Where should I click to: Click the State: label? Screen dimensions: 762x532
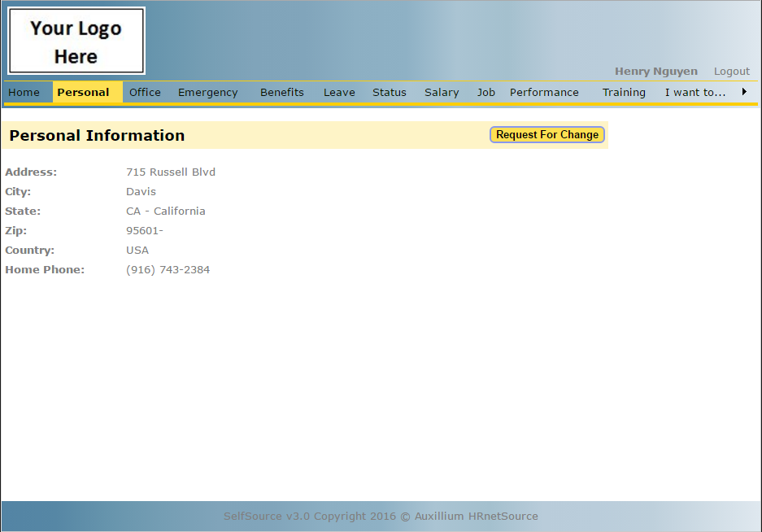[x=23, y=211]
